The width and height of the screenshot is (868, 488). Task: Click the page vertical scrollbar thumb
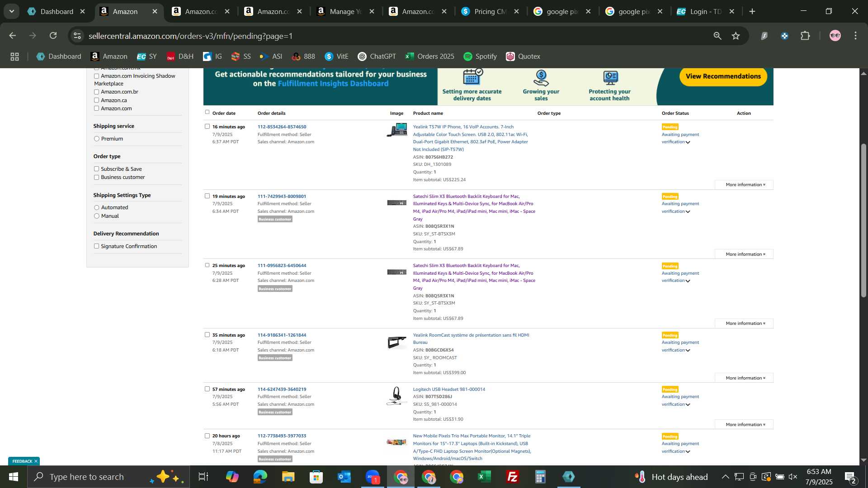pos(863,221)
